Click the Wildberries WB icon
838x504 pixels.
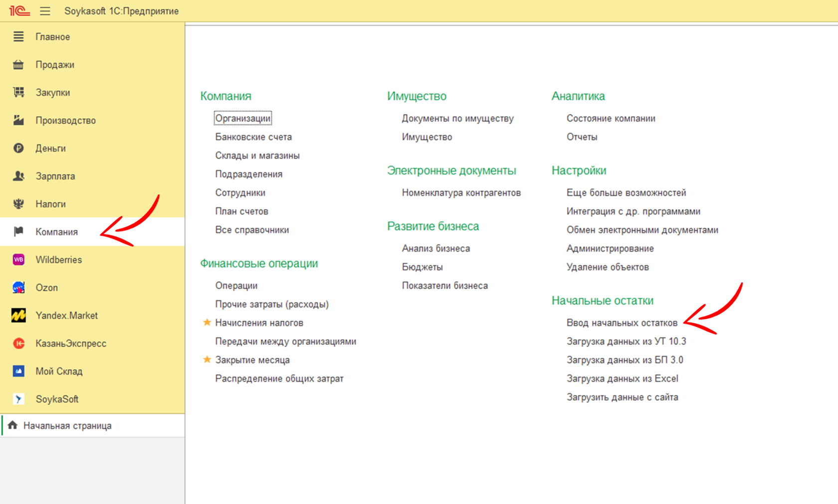pyautogui.click(x=18, y=260)
